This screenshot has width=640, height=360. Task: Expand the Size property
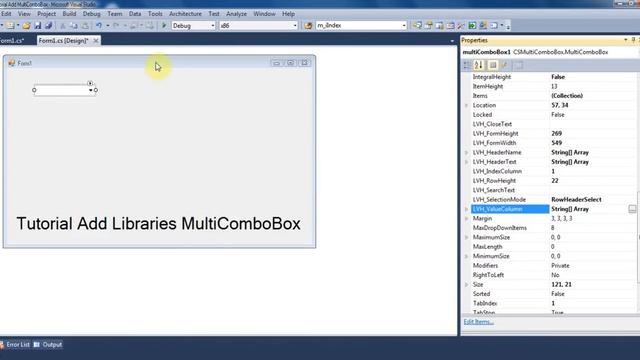tap(467, 284)
